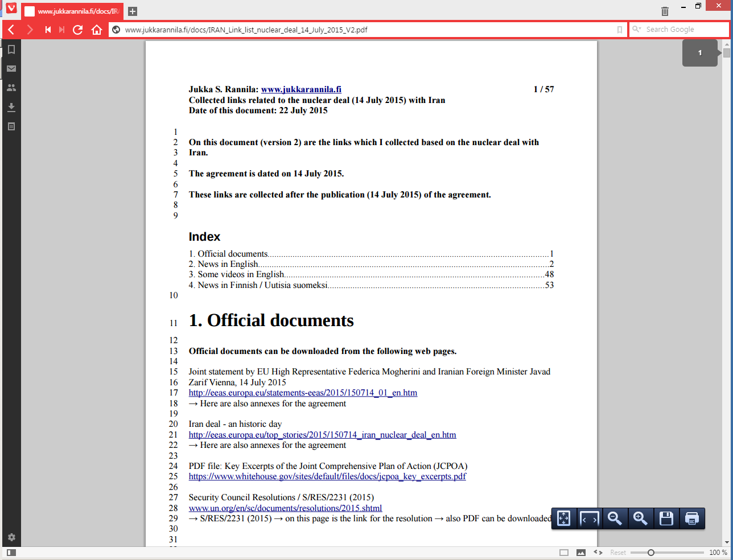Image resolution: width=733 pixels, height=560 pixels.
Task: Show site info via globe icon
Action: coord(116,30)
